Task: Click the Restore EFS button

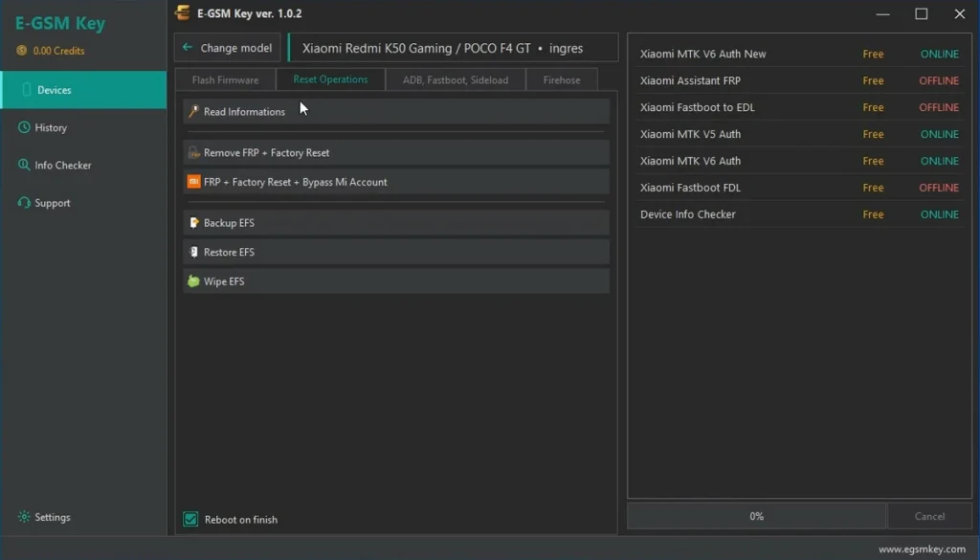Action: click(x=396, y=252)
